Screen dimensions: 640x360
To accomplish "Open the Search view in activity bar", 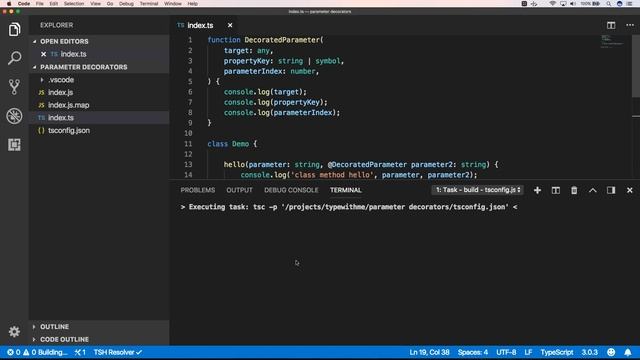I will pyautogui.click(x=14, y=58).
